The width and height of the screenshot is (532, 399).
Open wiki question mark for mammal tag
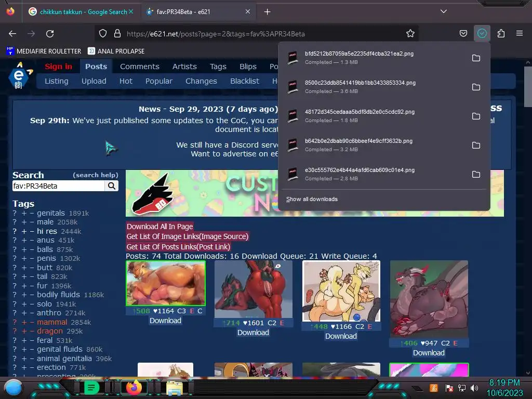coord(15,322)
